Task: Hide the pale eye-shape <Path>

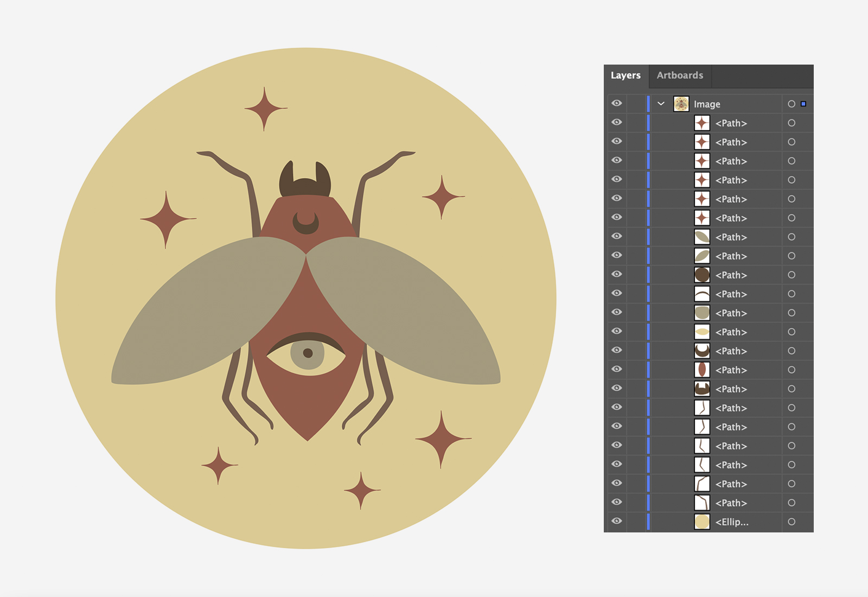Action: (617, 331)
